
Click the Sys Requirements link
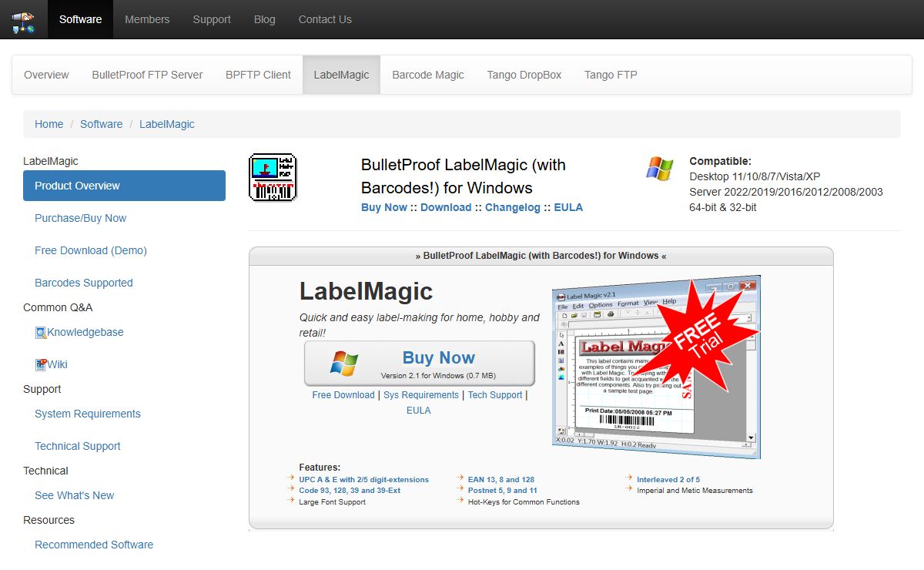(420, 395)
